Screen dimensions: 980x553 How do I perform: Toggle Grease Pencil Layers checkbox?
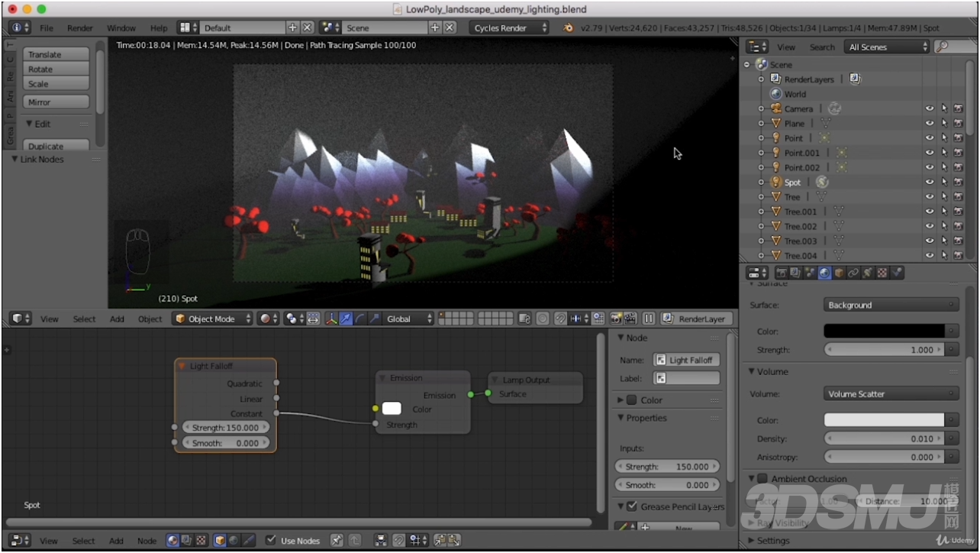pyautogui.click(x=632, y=506)
